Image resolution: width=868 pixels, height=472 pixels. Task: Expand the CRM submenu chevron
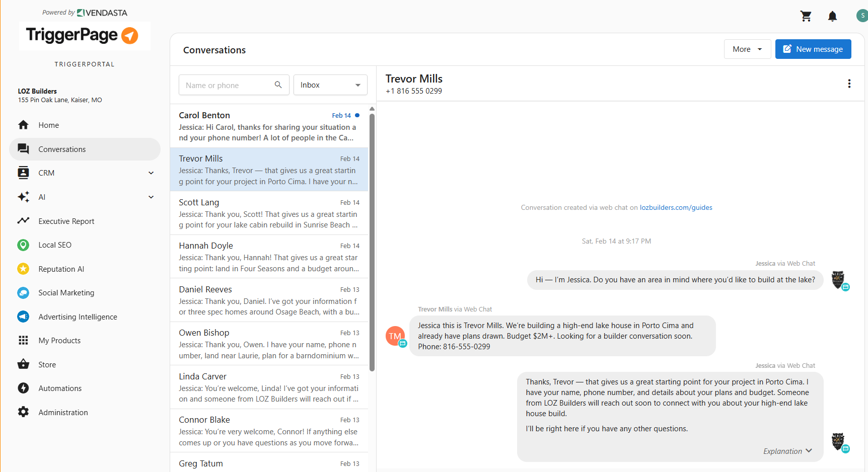(x=151, y=173)
